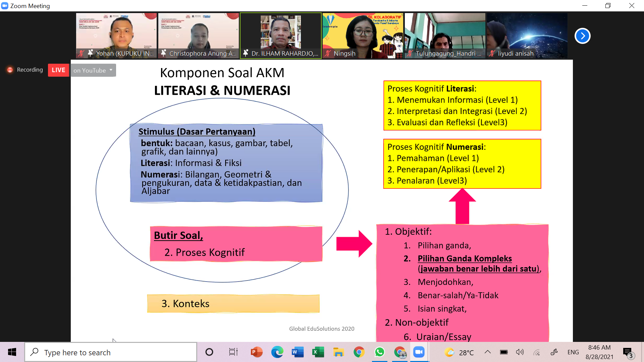Click 'Proses Kognitif Literasi:' heading
The width and height of the screenshot is (644, 362).
(x=432, y=88)
